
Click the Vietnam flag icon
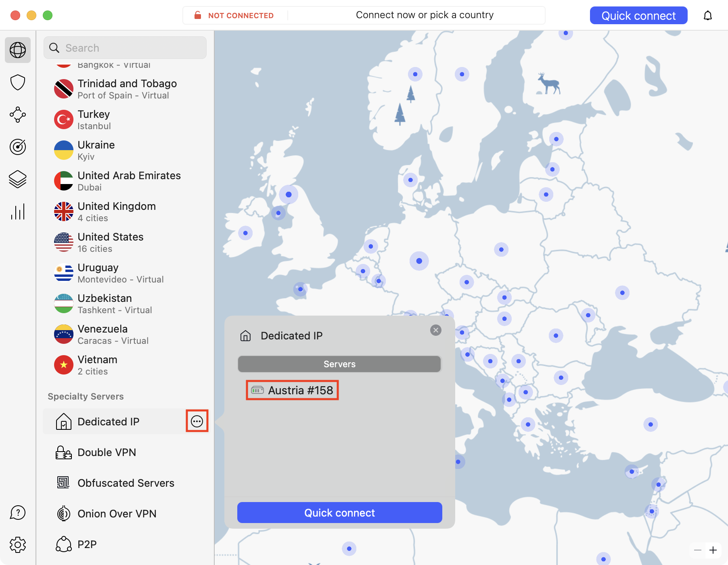(64, 365)
